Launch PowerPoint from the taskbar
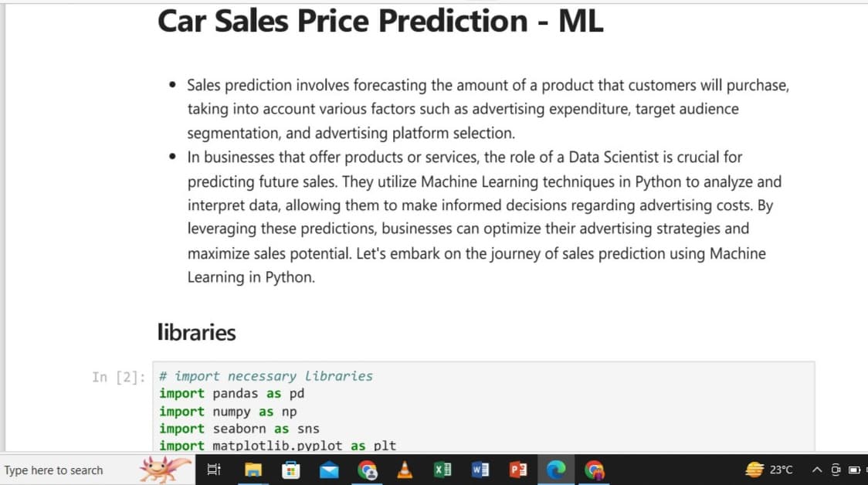The height and width of the screenshot is (485, 868). [x=518, y=470]
